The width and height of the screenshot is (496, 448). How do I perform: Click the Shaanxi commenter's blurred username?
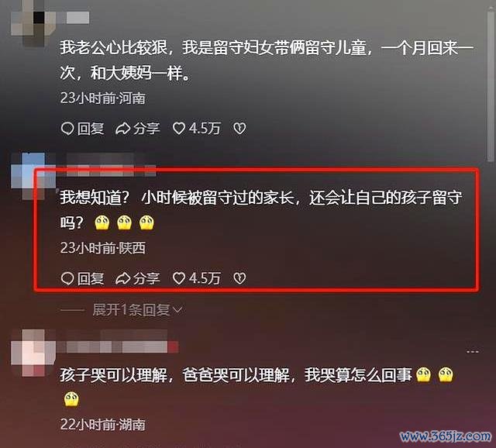(x=106, y=165)
